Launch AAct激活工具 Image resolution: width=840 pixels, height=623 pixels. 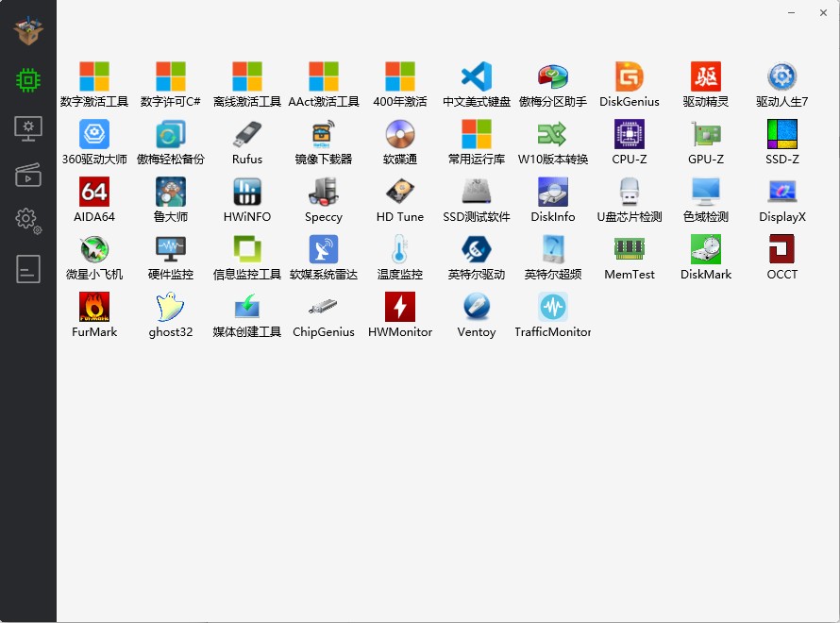pyautogui.click(x=324, y=85)
